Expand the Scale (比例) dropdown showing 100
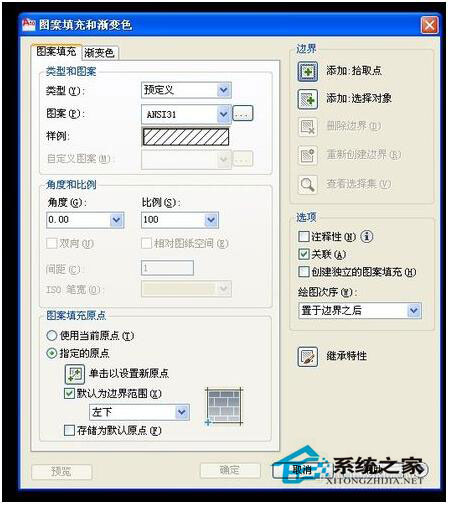451x505 pixels. pyautogui.click(x=180, y=220)
